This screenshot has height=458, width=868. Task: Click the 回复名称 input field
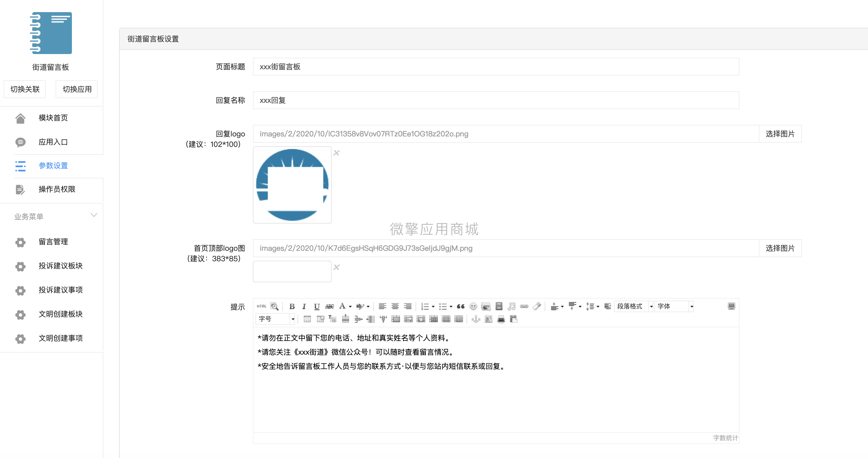[496, 100]
